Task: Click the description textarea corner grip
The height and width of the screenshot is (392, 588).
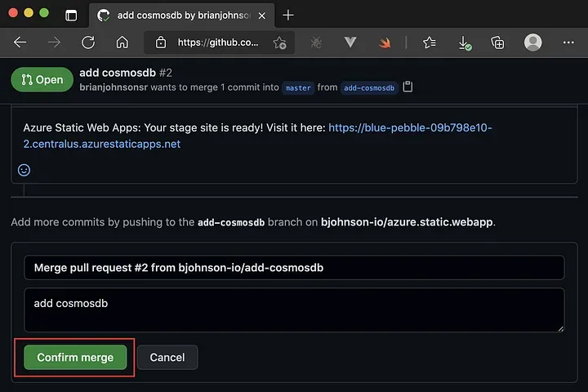Action: pyautogui.click(x=560, y=328)
